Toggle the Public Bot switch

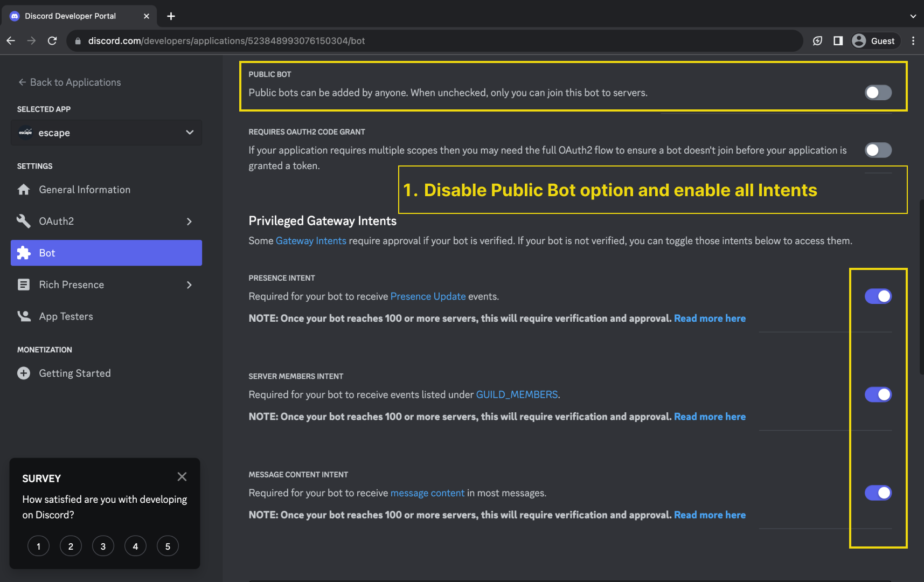[878, 93]
